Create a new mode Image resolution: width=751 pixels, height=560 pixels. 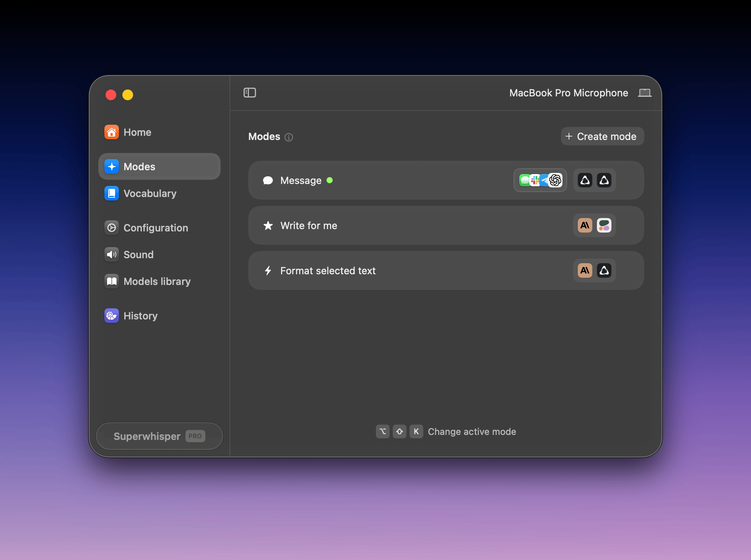(x=602, y=136)
